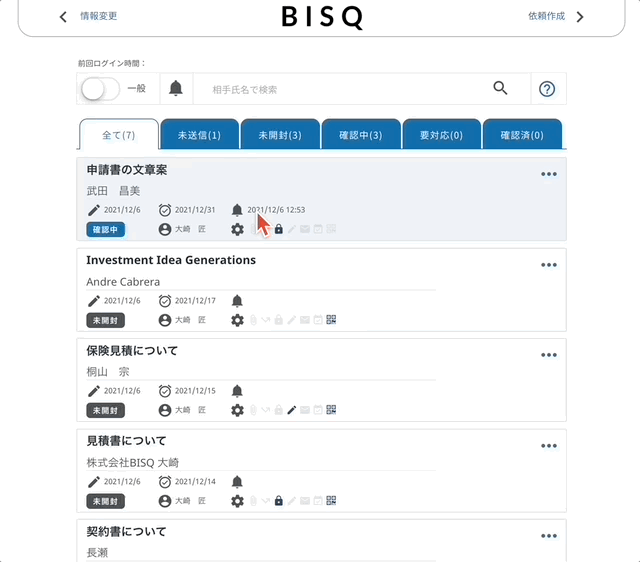Click the pencil edit icon on 保険見積について action row
The width and height of the screenshot is (640, 562).
[292, 410]
